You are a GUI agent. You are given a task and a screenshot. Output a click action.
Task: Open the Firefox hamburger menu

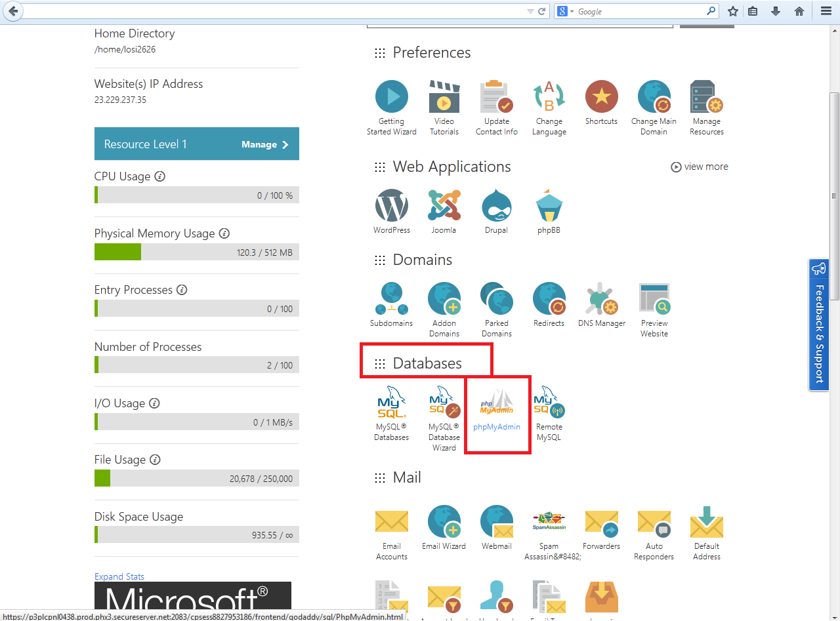click(x=826, y=11)
